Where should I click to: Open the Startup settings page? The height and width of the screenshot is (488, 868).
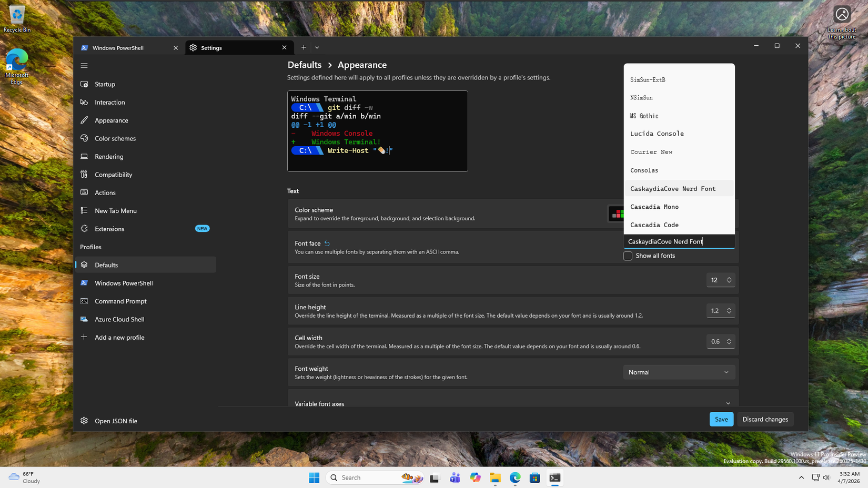pyautogui.click(x=105, y=84)
